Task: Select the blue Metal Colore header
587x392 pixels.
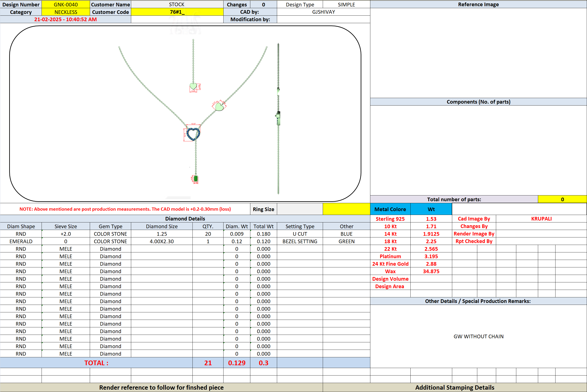Action: point(390,209)
